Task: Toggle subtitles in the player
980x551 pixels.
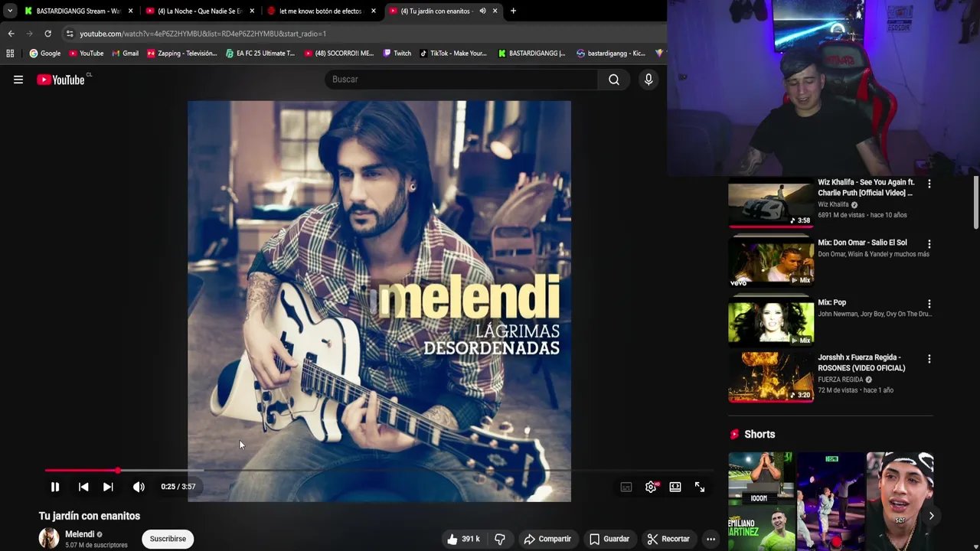Action: pos(626,487)
